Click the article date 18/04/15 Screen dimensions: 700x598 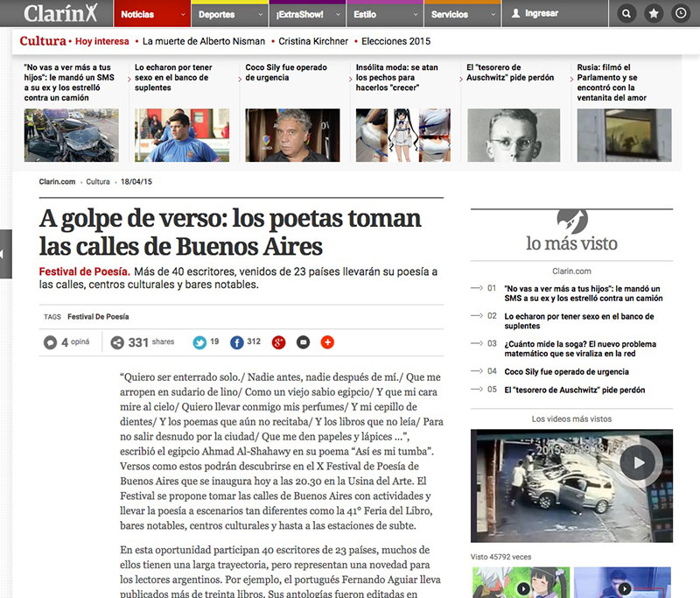pos(136,182)
